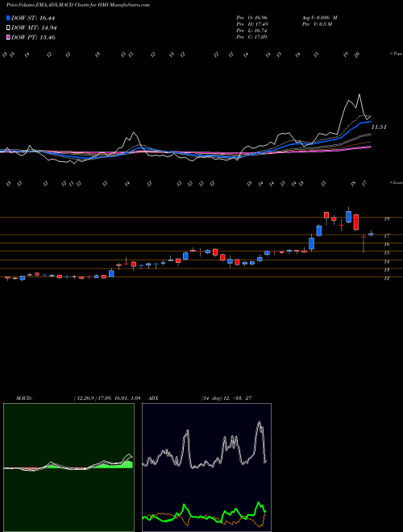
Task: Select the 'DOW ST: 16.44' legend text
Action: (x=33, y=18)
